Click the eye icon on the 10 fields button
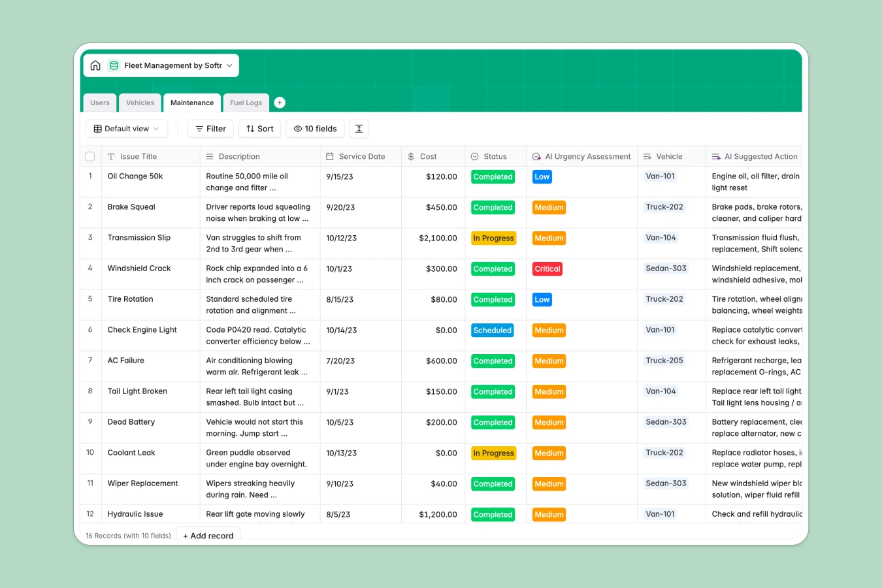882x588 pixels. coord(297,129)
